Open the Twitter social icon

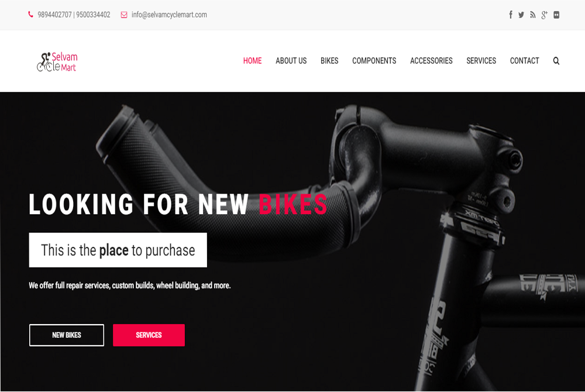pos(521,15)
